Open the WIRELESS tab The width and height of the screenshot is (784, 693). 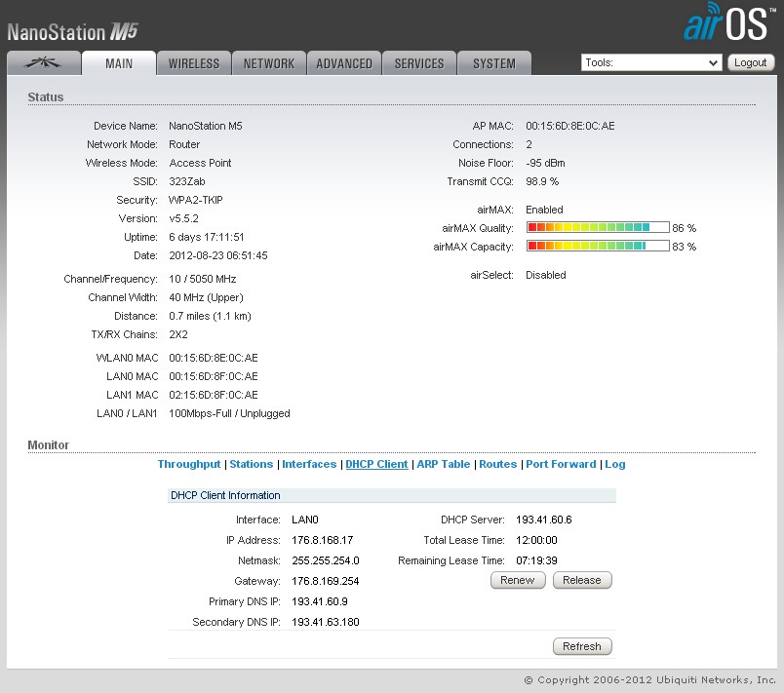coord(194,63)
